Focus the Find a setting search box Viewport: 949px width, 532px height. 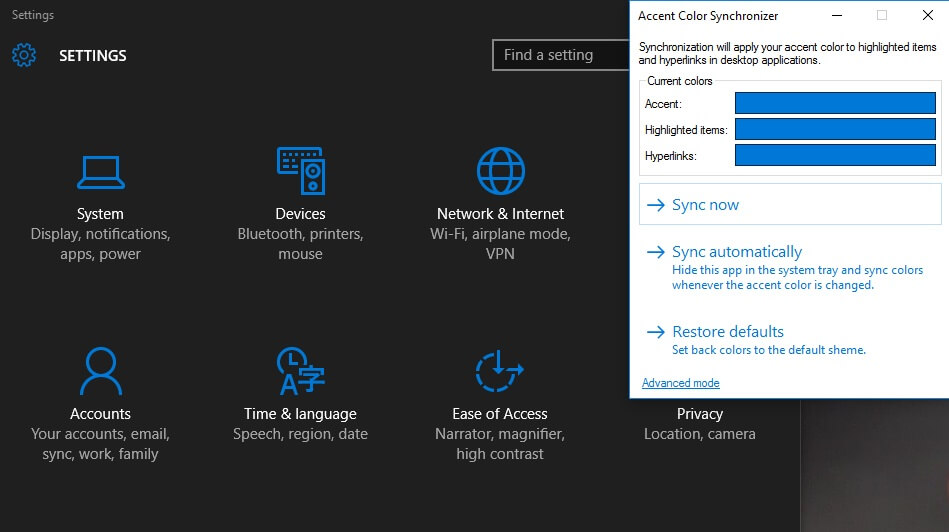tap(561, 55)
